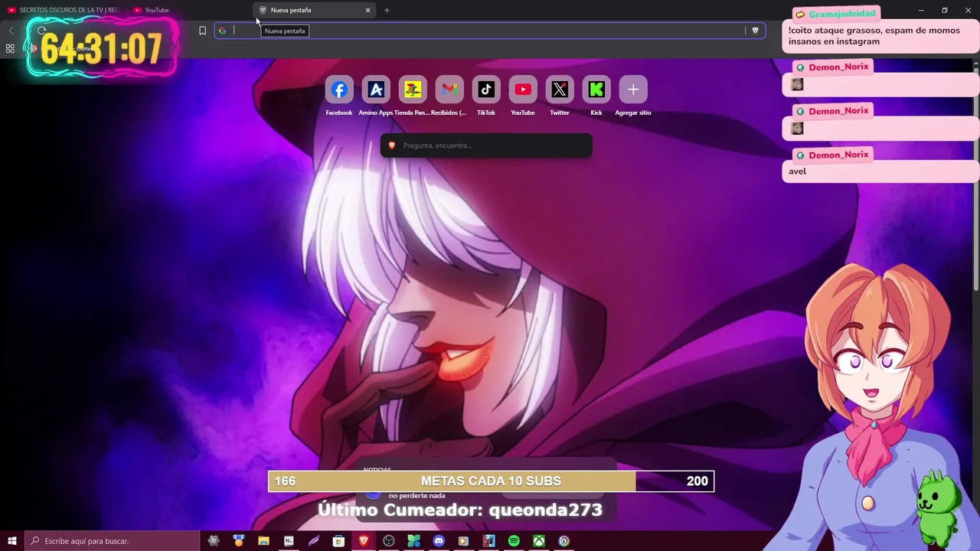Click the Gramajodeidad chat username

pyautogui.click(x=844, y=14)
